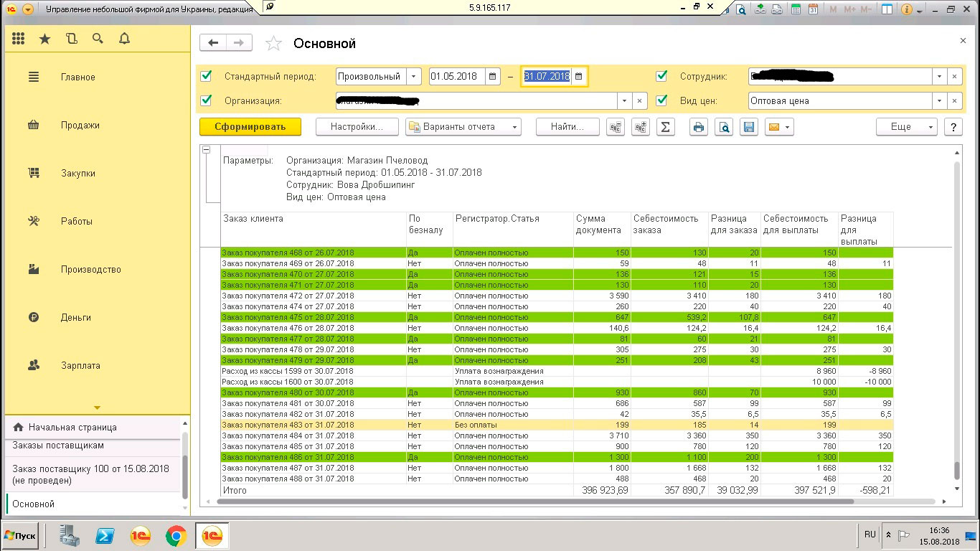This screenshot has height=551, width=980.
Task: Click the Sigma sum icon on report toolbar
Action: [x=664, y=127]
